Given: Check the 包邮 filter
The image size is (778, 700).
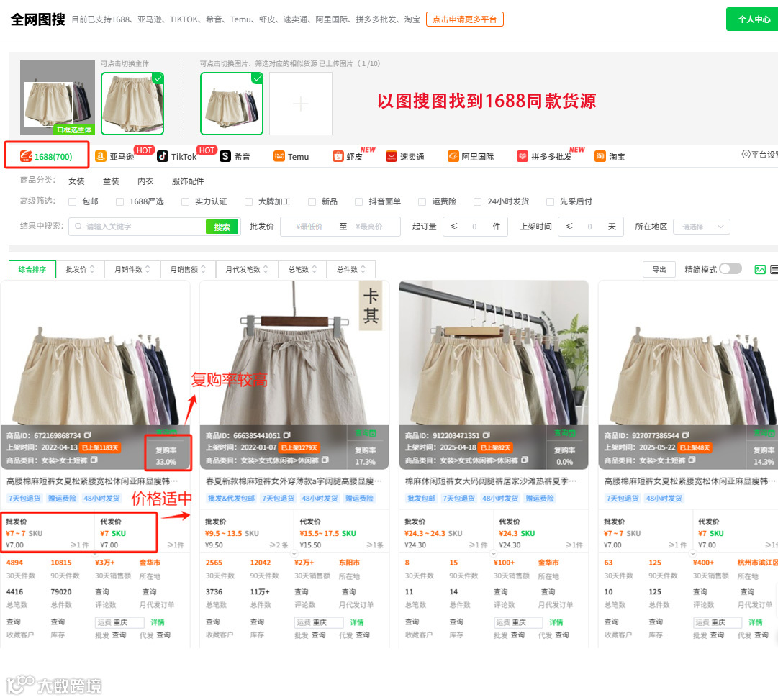Looking at the screenshot, I should click(73, 201).
